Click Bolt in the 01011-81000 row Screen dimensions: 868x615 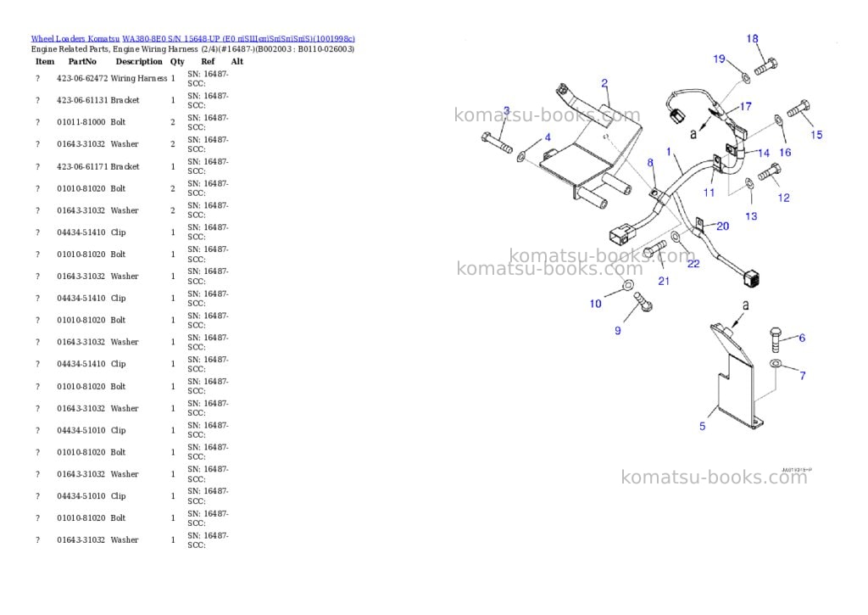click(x=118, y=122)
